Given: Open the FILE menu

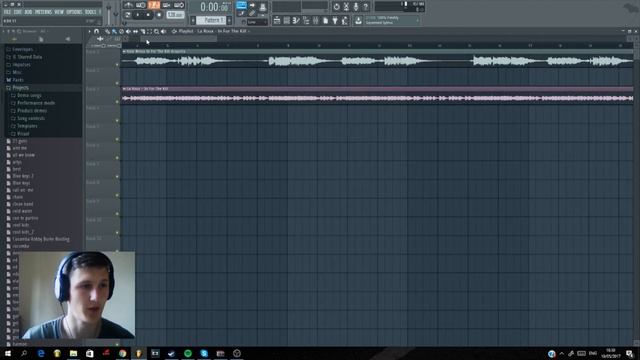Looking at the screenshot, I should point(7,12).
